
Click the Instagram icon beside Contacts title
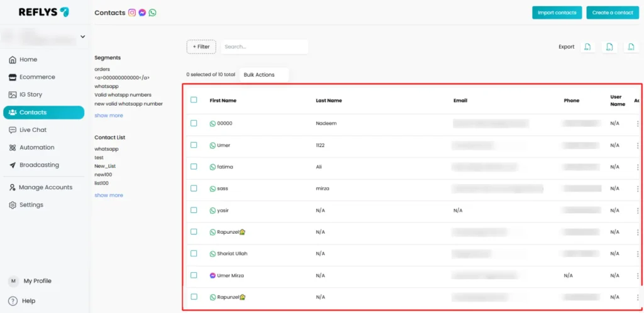pos(132,13)
